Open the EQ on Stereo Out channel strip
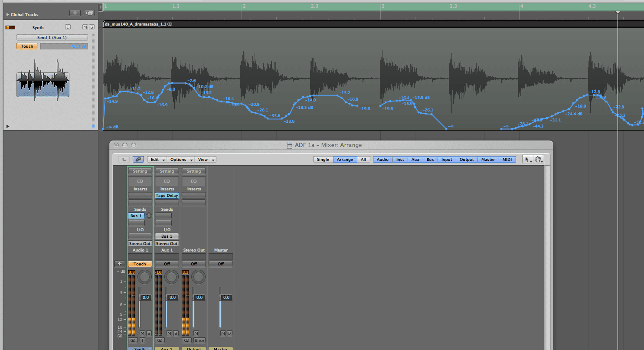 194,181
